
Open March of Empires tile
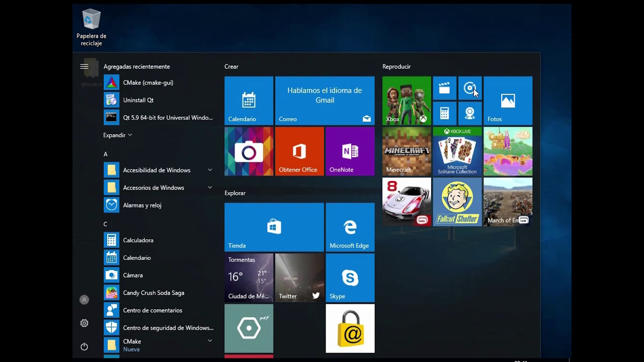click(508, 202)
